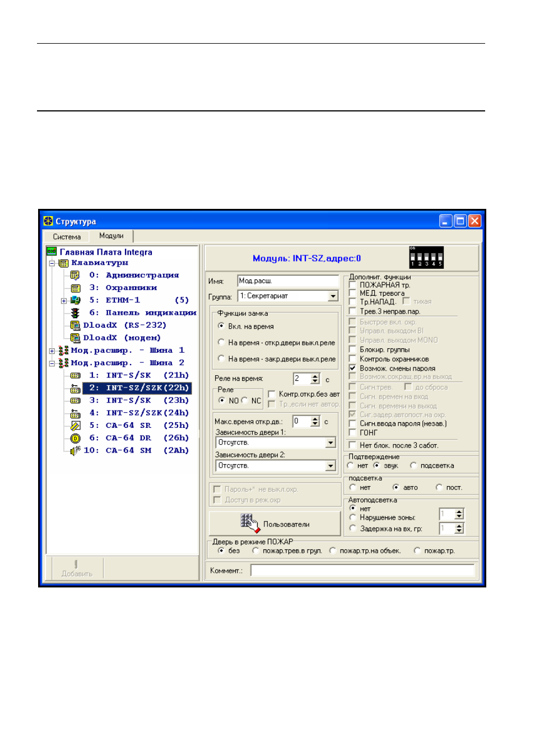
Task: Enable Контр.откр.без авт checkbox
Action: (x=272, y=394)
